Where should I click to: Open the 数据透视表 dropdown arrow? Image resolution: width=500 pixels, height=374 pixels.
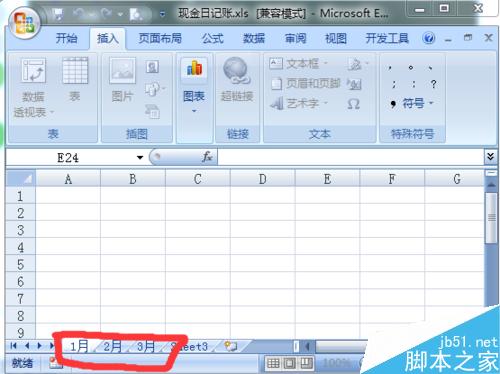[x=52, y=112]
